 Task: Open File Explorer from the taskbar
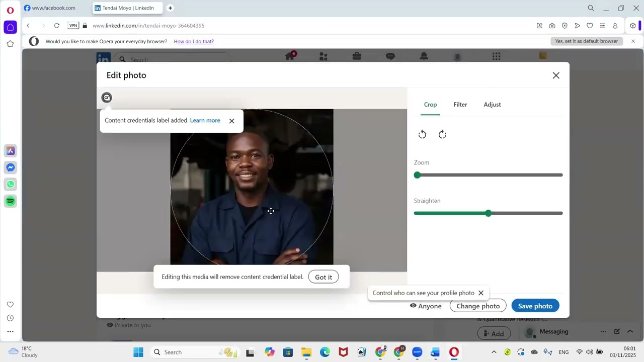(306, 352)
